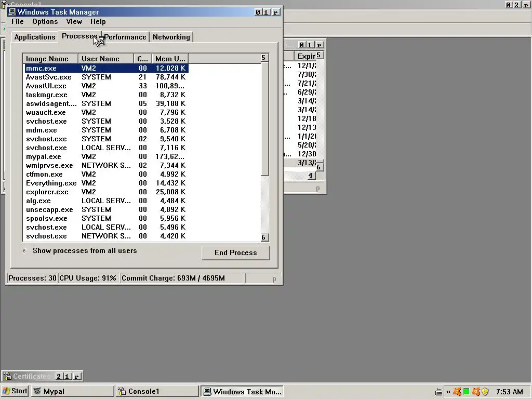Image resolution: width=532 pixels, height=399 pixels.
Task: Click the Expiration column header in Console1
Action: click(x=307, y=56)
